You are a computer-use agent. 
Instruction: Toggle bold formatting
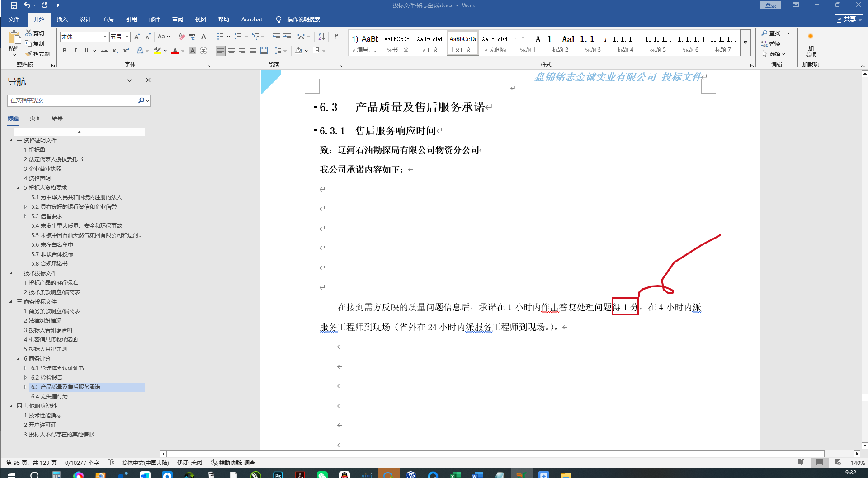tap(65, 51)
